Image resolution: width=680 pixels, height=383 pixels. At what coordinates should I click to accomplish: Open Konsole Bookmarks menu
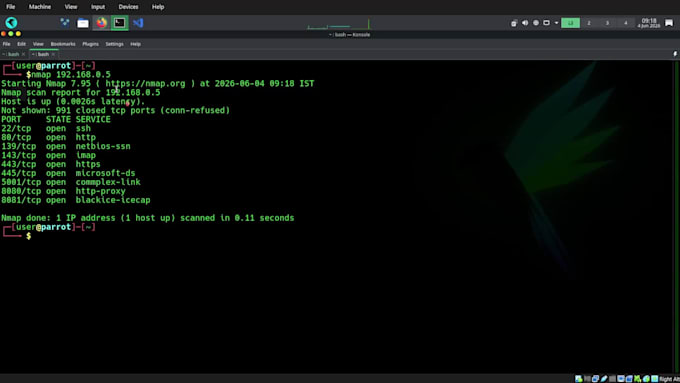(x=63, y=44)
